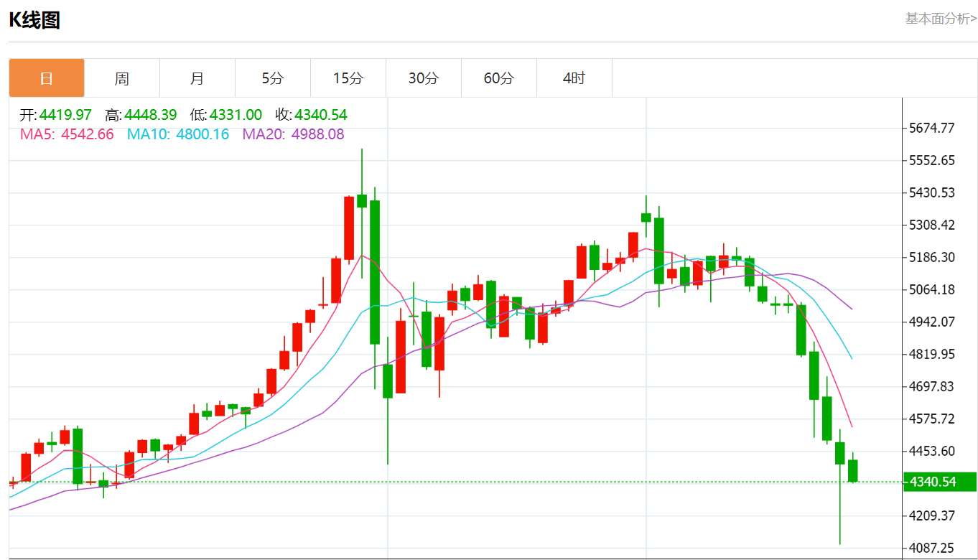
Task: Show the 30分 interval chart
Action: [x=424, y=78]
